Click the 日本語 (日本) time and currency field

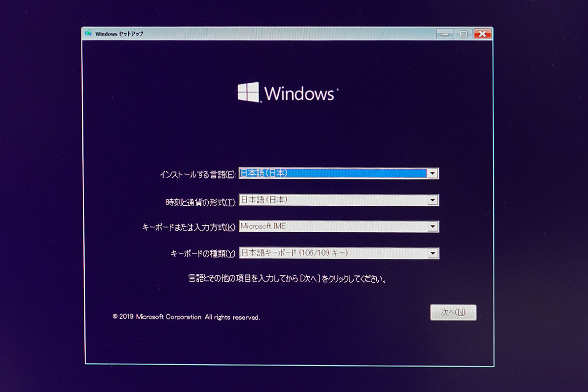click(332, 200)
